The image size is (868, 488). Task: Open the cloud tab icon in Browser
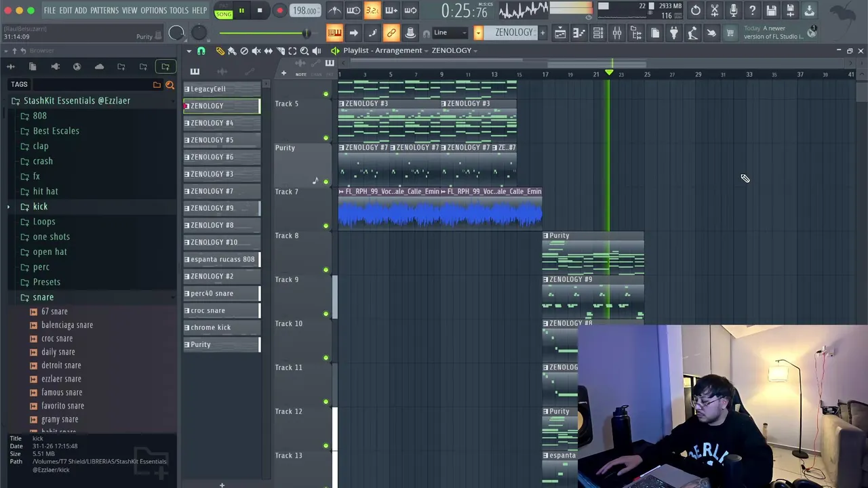99,66
